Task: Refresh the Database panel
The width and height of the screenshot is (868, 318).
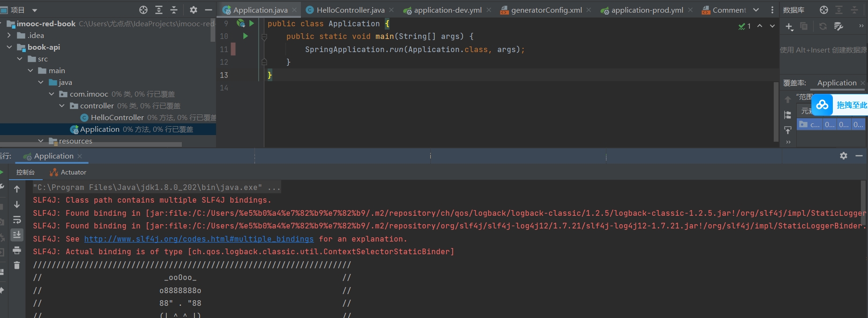Action: [x=823, y=26]
